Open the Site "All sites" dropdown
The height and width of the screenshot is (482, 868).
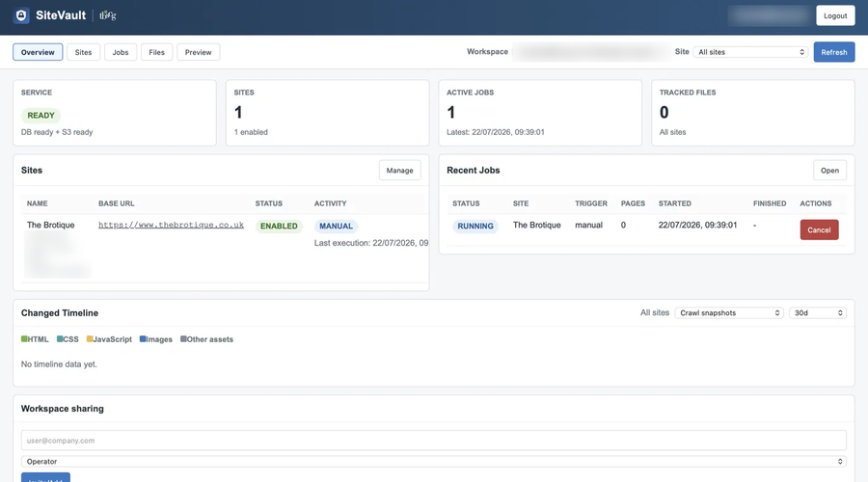pyautogui.click(x=750, y=52)
